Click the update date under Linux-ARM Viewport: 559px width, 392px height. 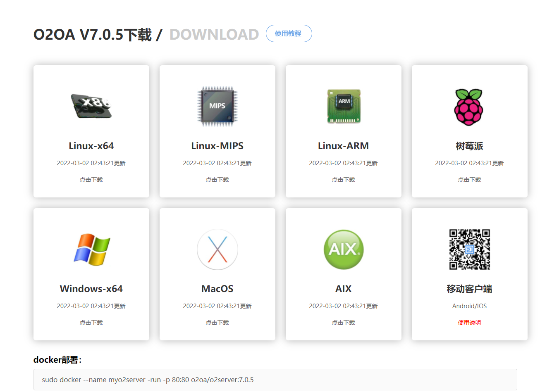coord(344,163)
